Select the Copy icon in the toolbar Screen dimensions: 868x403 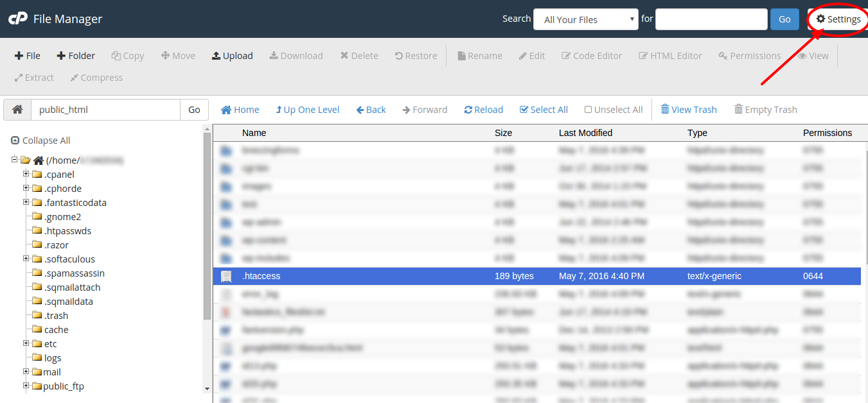click(127, 56)
